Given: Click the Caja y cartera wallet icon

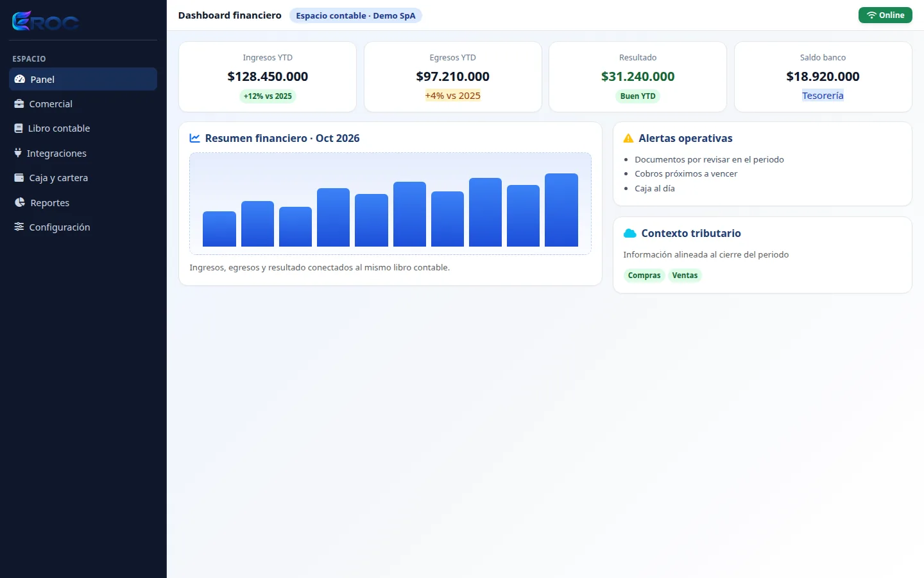Looking at the screenshot, I should click(x=19, y=177).
